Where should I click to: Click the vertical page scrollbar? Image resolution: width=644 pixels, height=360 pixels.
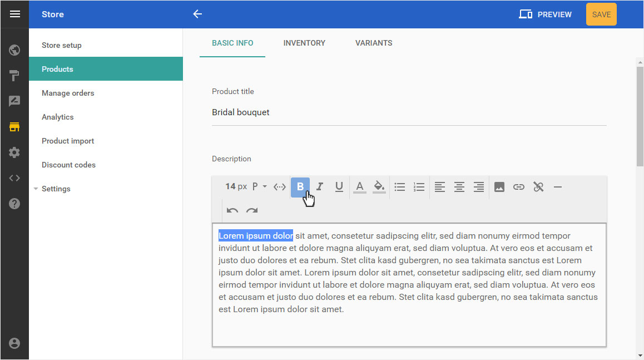click(x=640, y=116)
